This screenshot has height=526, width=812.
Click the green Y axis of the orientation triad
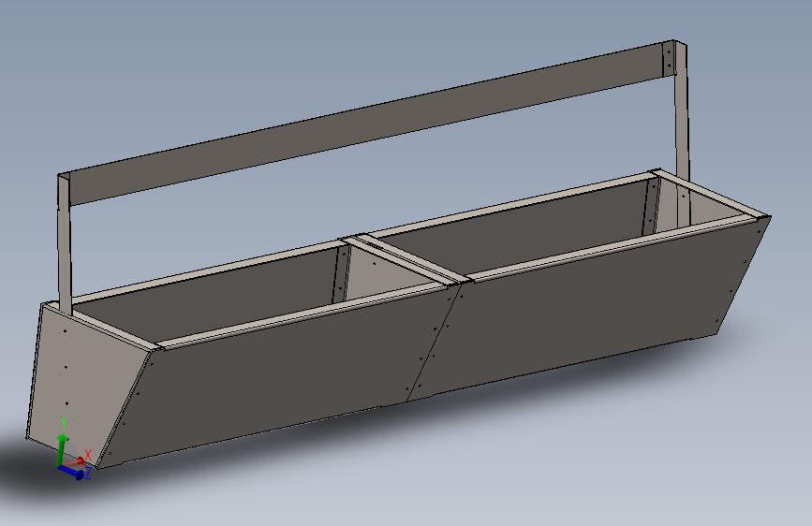pyautogui.click(x=62, y=448)
